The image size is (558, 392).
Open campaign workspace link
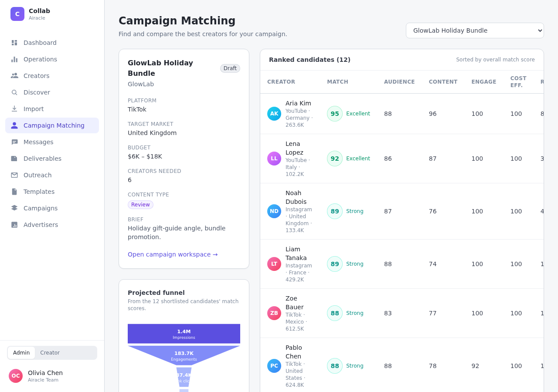pos(173,254)
